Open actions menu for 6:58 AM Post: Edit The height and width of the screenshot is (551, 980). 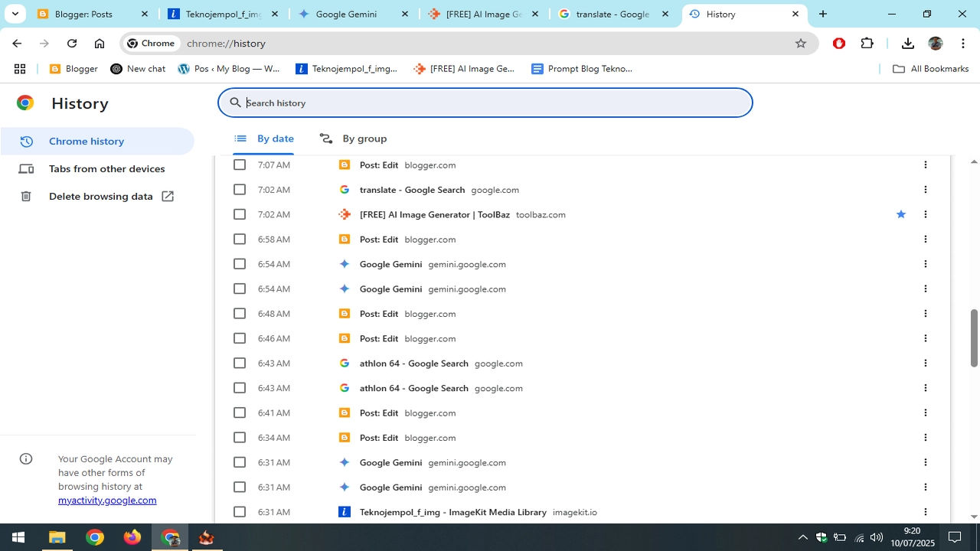pos(925,240)
